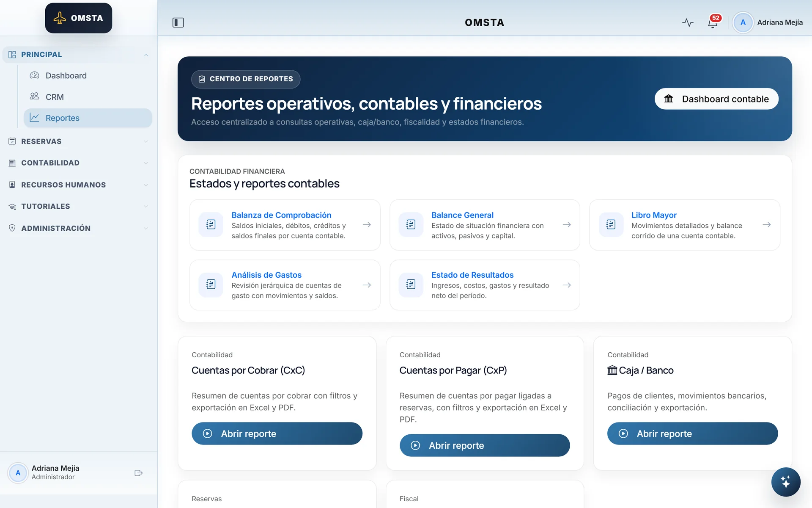
Task: Click the Adriana Mejía avatar in header
Action: point(743,22)
